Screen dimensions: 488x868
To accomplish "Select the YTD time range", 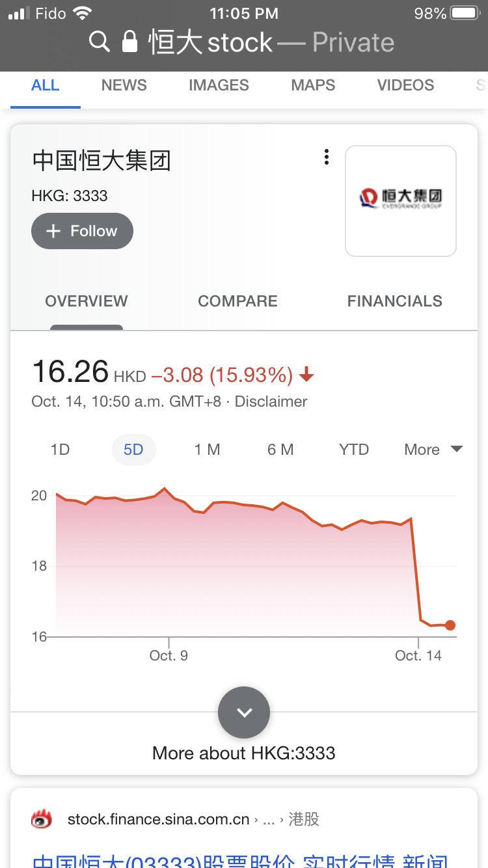I will [354, 450].
